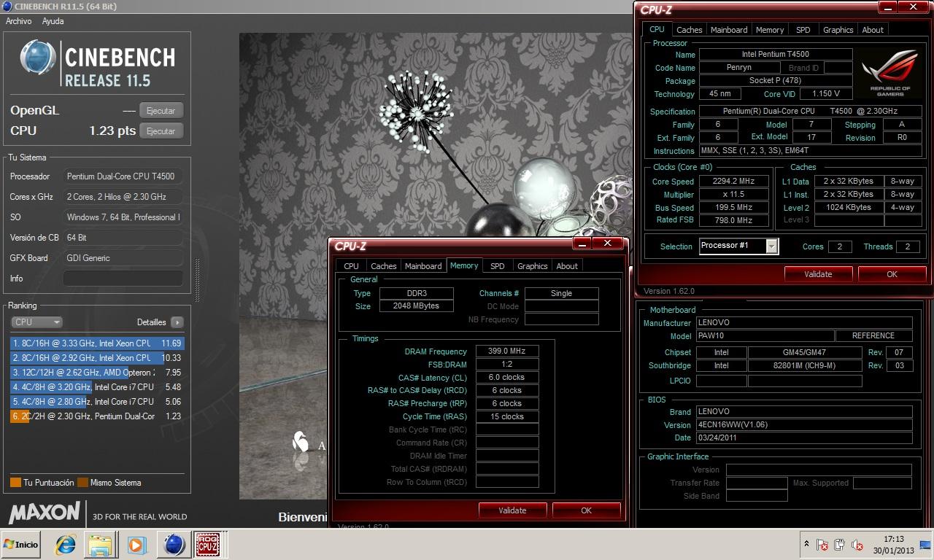
Task: Switch to SPD tab in Memory CPU-Z window
Action: [497, 266]
